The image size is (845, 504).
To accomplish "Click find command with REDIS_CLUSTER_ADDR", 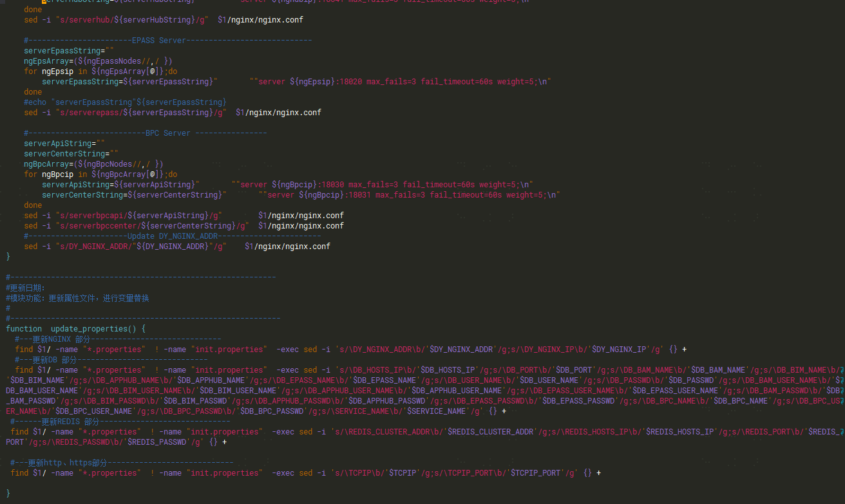I will (425, 437).
